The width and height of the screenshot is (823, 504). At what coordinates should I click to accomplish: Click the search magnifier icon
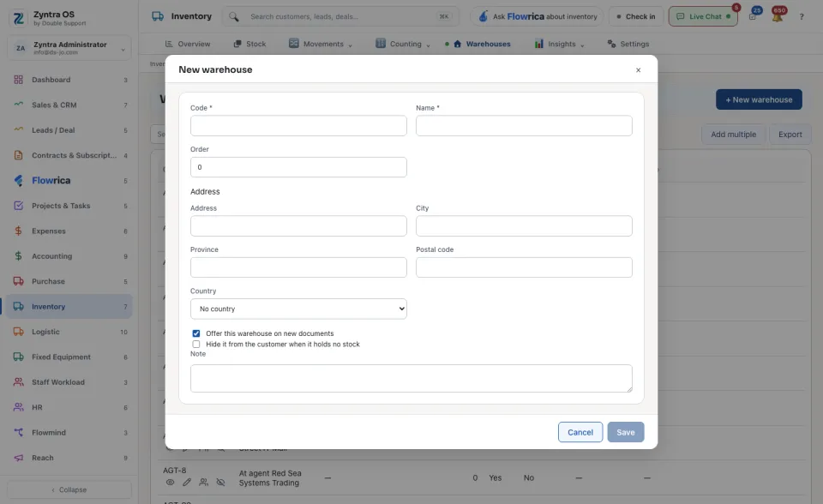click(x=234, y=17)
